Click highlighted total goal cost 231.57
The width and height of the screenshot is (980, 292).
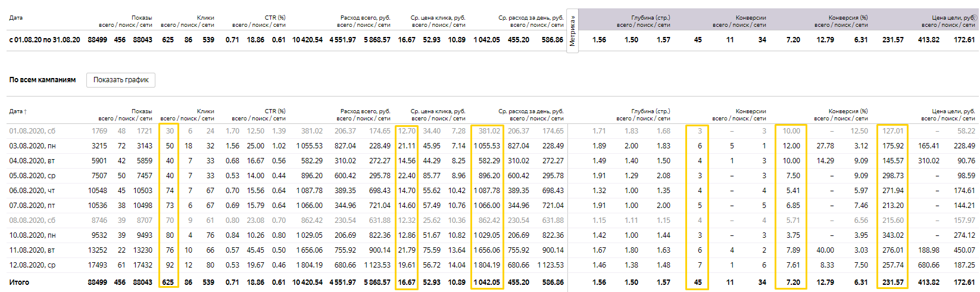point(892,282)
